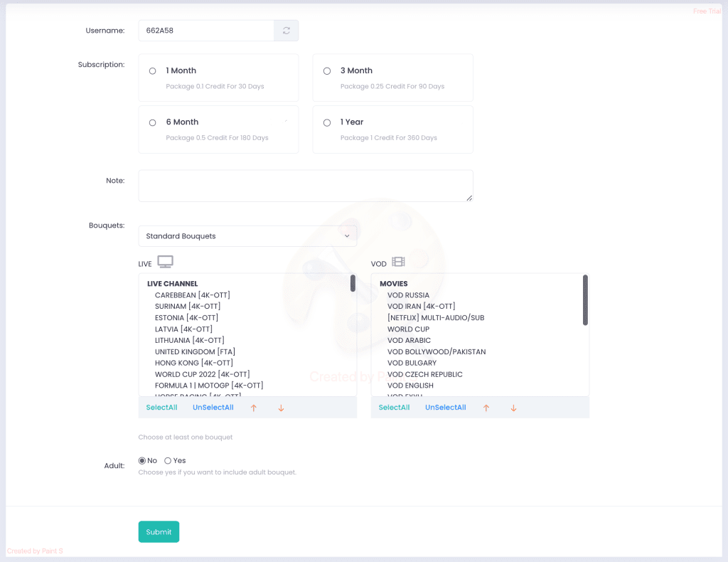Screen dimensions: 728x562
Task: Move VOD bouquet up with arrow
Action: [486, 408]
